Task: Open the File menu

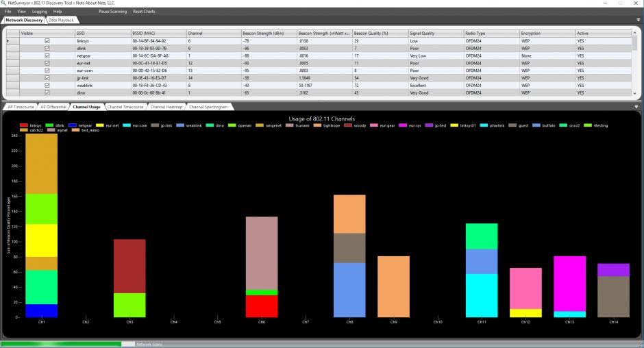Action: tap(8, 12)
